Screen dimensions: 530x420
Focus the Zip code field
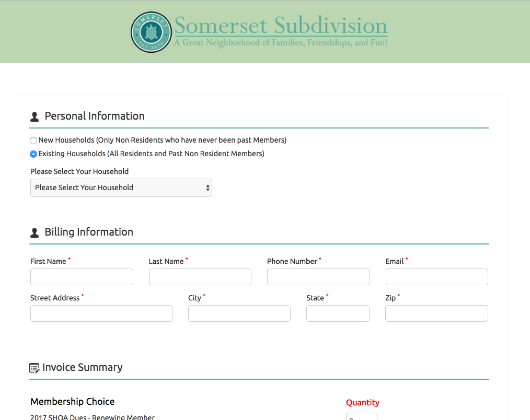pos(437,313)
